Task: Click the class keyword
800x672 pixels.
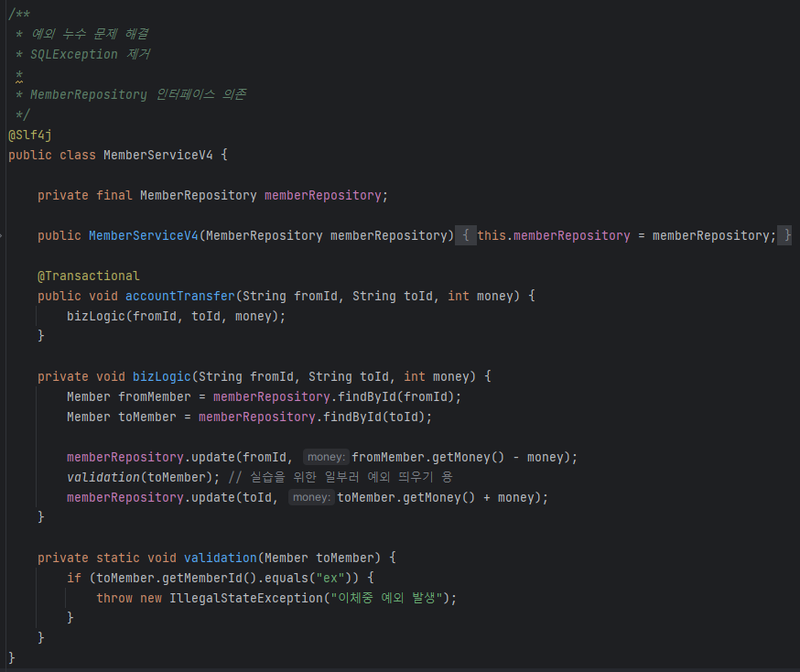Action: [x=78, y=155]
